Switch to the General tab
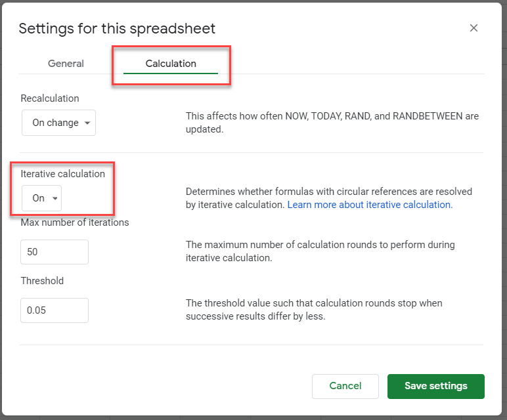The image size is (507, 420). pos(66,64)
